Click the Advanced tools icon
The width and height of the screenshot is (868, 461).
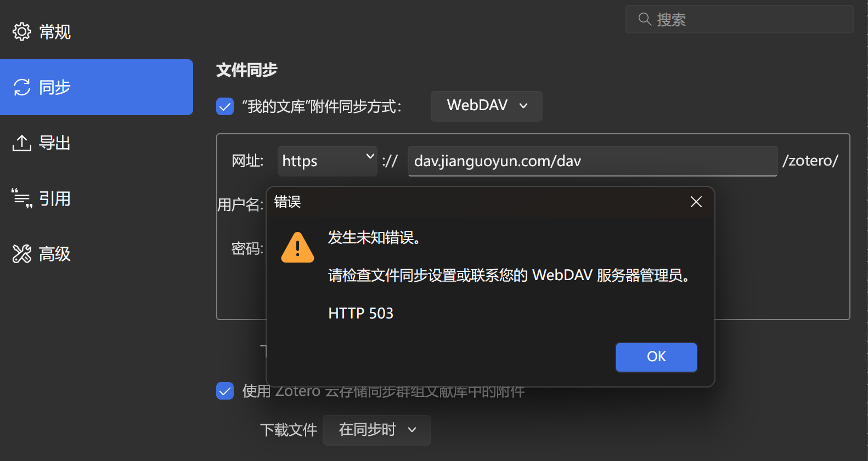coord(22,254)
